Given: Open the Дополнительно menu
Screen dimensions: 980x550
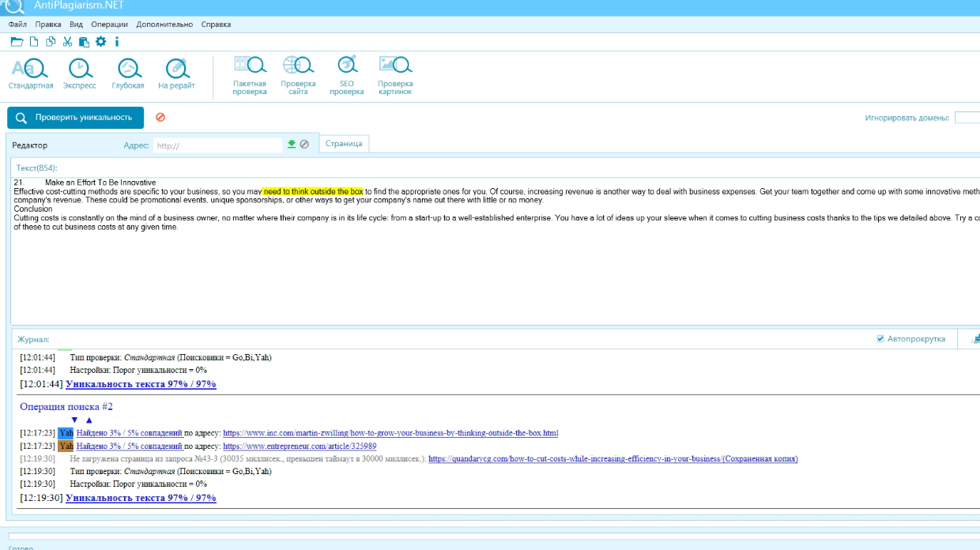Looking at the screenshot, I should (164, 24).
